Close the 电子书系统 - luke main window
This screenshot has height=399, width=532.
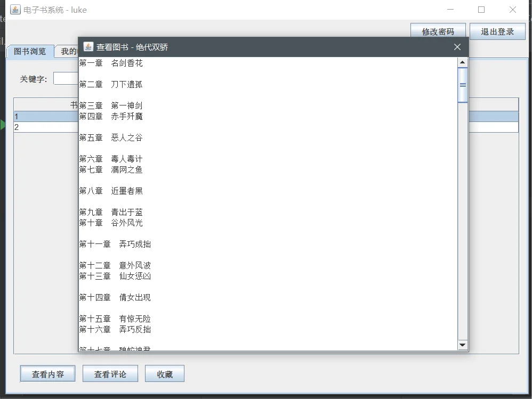[x=513, y=10]
